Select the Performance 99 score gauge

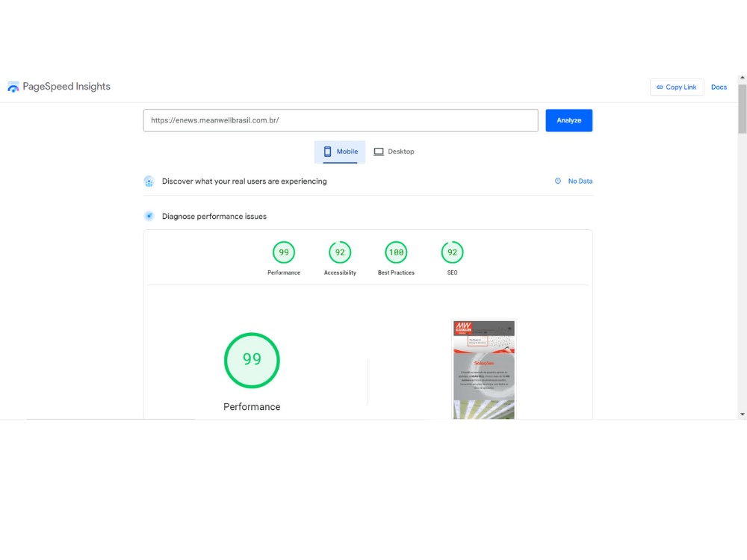tap(284, 252)
